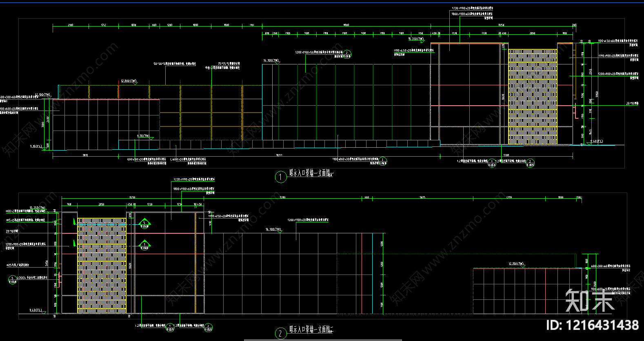Click detail callout circle 7 beside 1200x1100 note
This screenshot has width=644, height=341.
[x=347, y=54]
